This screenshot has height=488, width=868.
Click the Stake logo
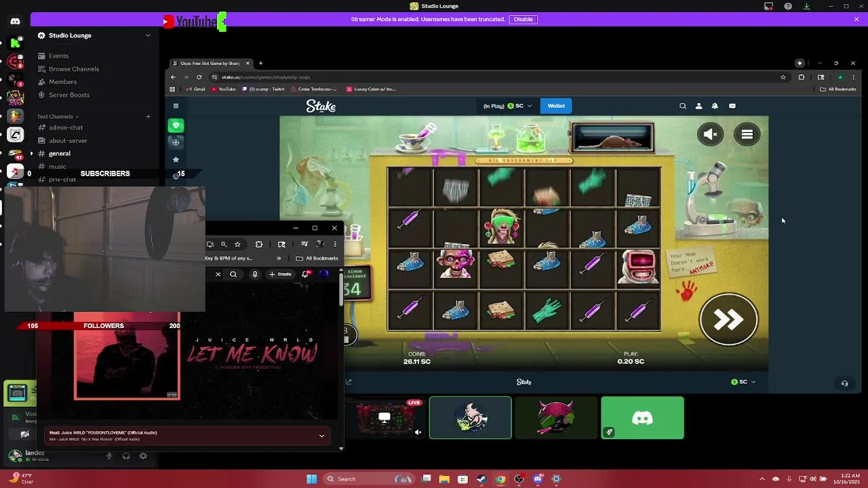[321, 106]
